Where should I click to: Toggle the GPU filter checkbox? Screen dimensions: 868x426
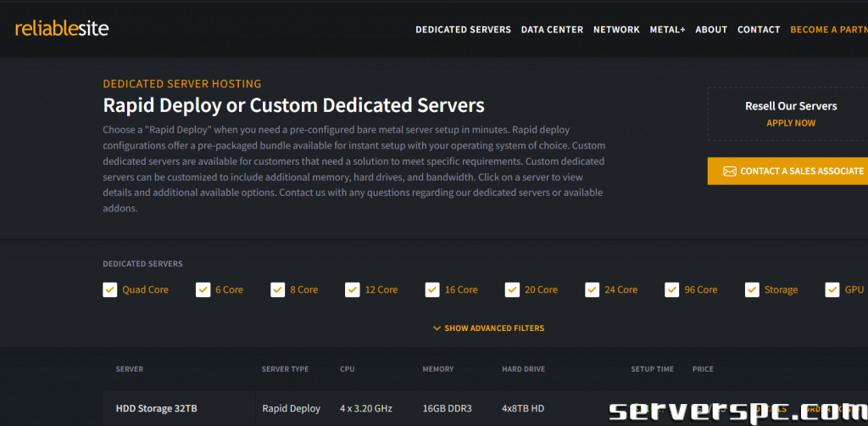pos(832,290)
